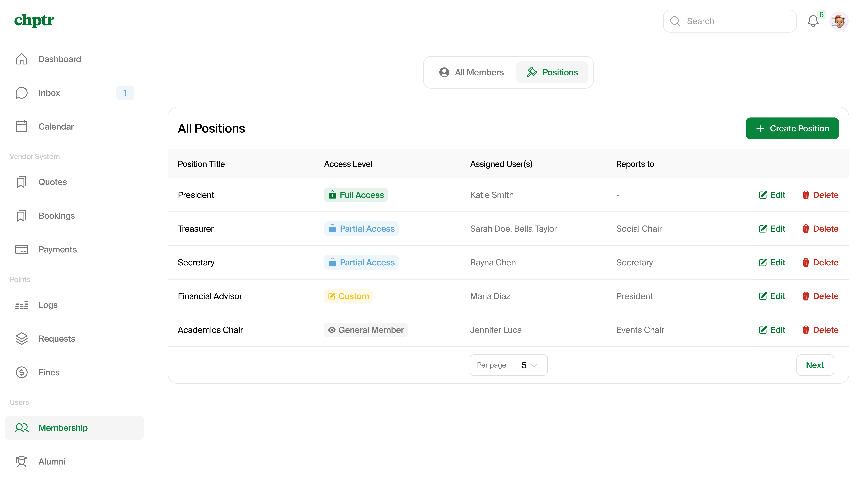Click the Logs list icon
Image resolution: width=868 pixels, height=485 pixels.
(x=22, y=305)
